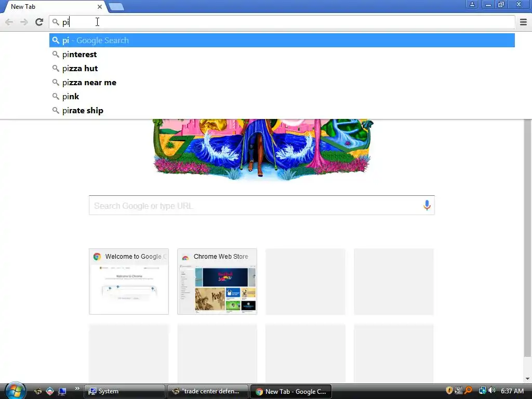The height and width of the screenshot is (399, 532).
Task: Open a new tab with the tab-strip button
Action: [116, 7]
